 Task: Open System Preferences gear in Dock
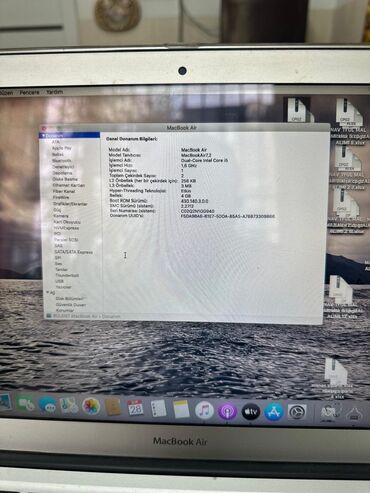tap(297, 413)
